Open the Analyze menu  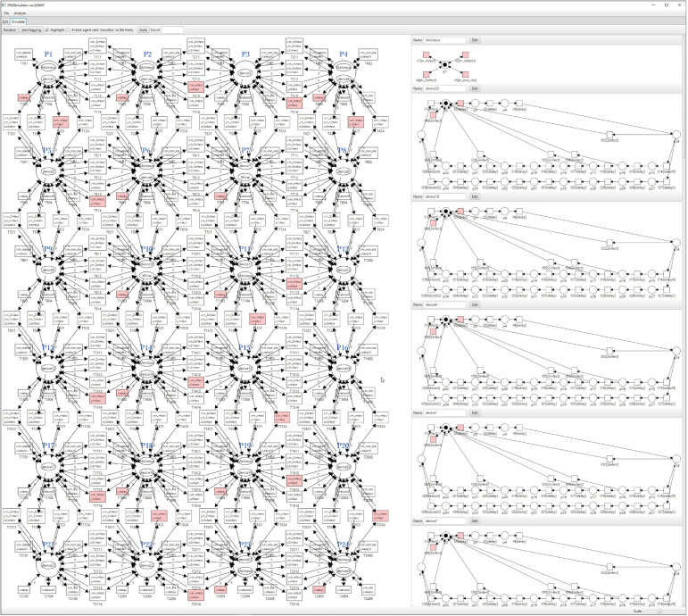pos(21,13)
